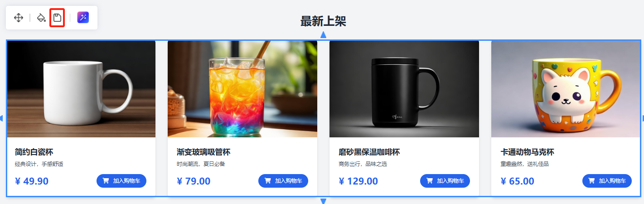The width and height of the screenshot is (644, 204).
Task: Add 卡通动物马克杯 to the shopping cart
Action: click(x=607, y=181)
